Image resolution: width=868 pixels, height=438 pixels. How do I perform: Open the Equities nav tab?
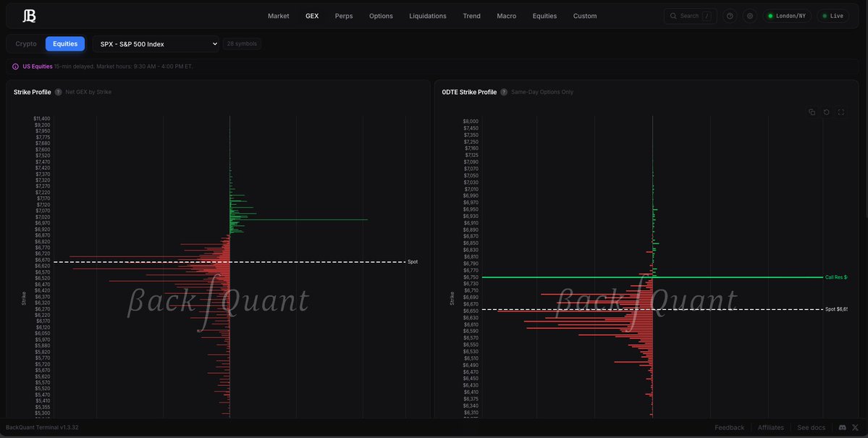[544, 16]
